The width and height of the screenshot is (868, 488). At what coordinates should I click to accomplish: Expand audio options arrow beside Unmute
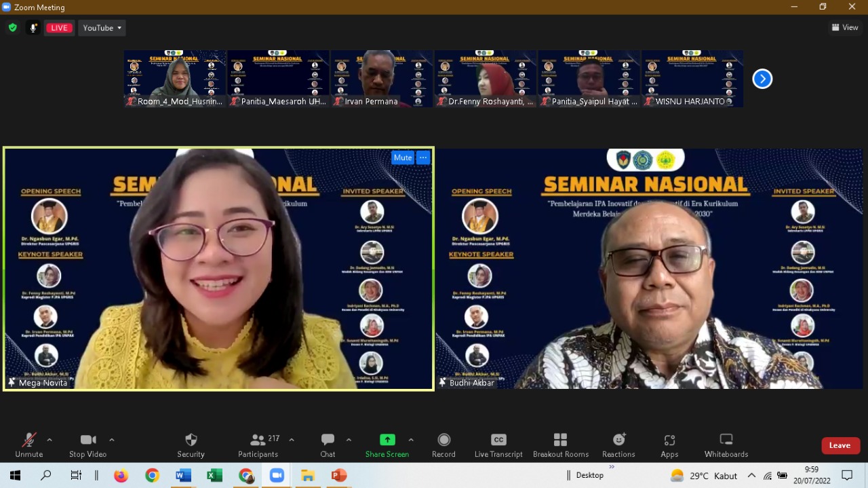tap(50, 440)
